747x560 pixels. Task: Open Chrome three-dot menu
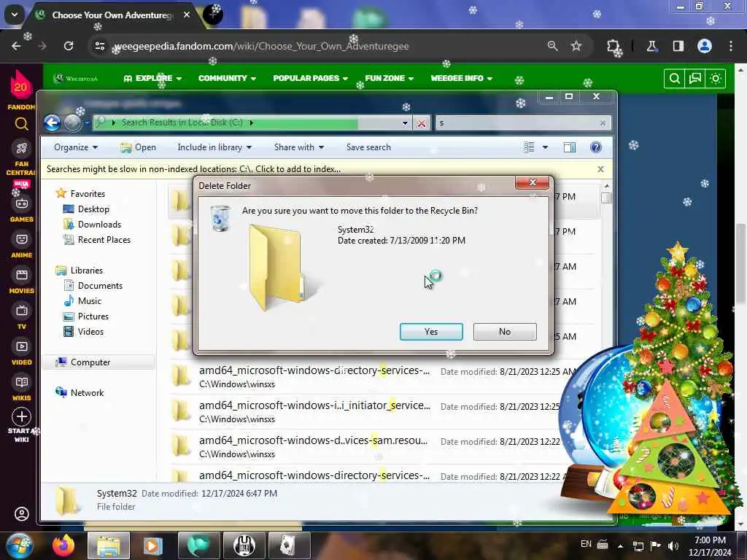[x=731, y=46]
